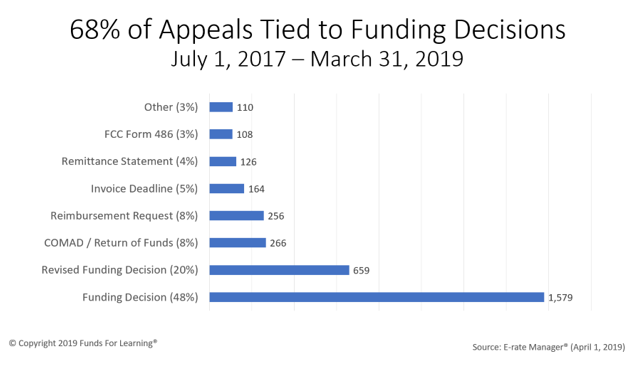Click the Source: E-rate Manager text
Screen dimensions: 640x368
(x=549, y=347)
